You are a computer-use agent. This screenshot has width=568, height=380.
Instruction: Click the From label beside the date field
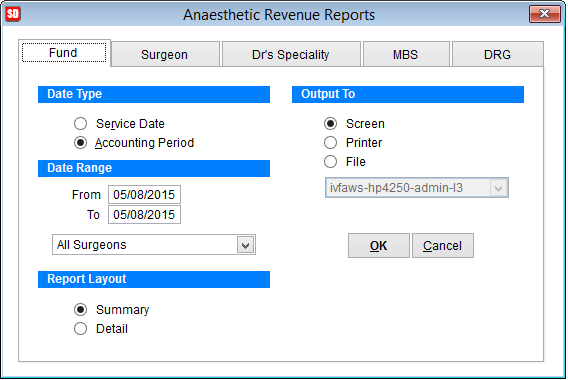click(86, 195)
